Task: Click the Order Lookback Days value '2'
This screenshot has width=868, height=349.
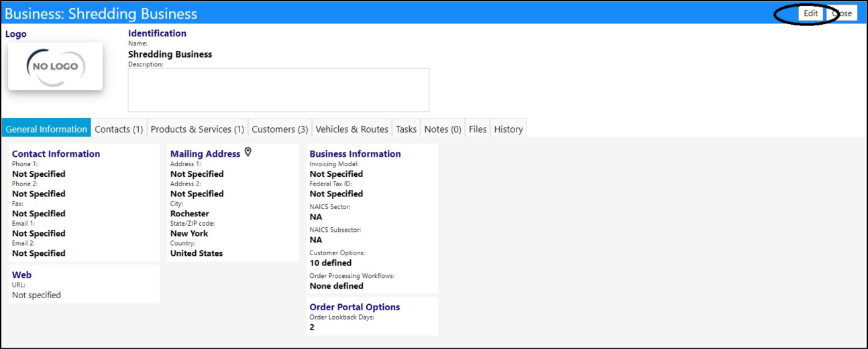Action: (x=312, y=328)
